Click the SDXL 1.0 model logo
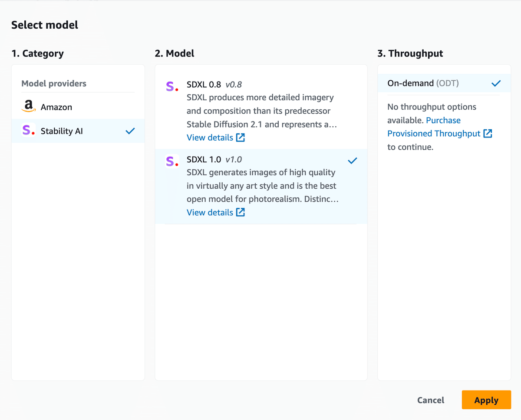 tap(172, 161)
